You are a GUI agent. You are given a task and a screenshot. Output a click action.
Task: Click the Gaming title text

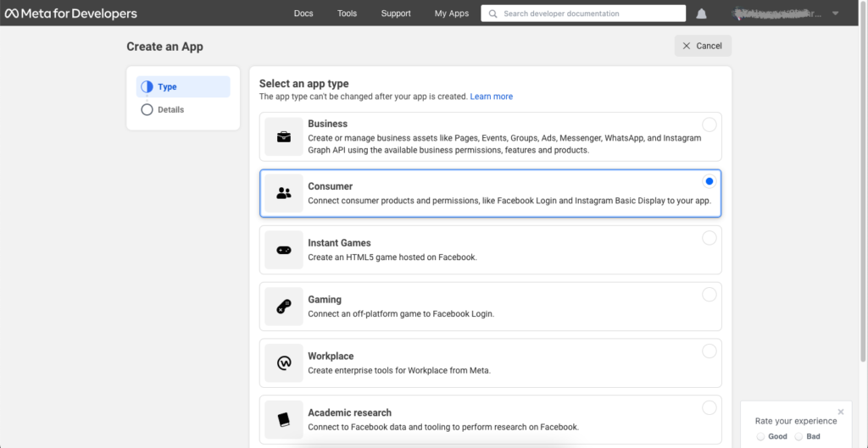(x=325, y=299)
